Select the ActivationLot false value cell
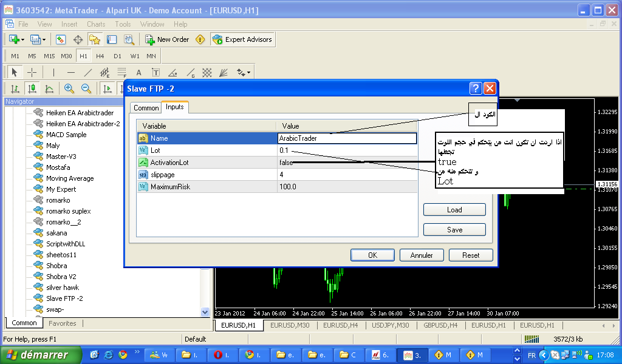This screenshot has width=622, height=364. point(347,163)
